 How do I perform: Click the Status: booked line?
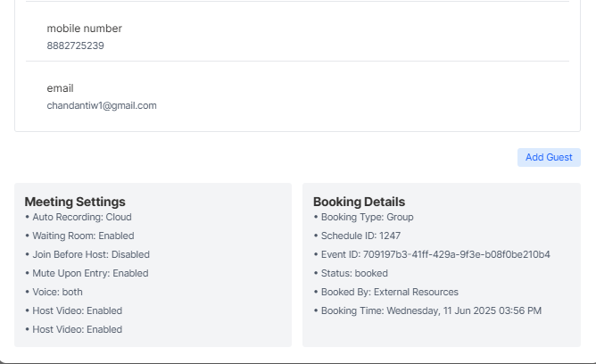(x=353, y=273)
